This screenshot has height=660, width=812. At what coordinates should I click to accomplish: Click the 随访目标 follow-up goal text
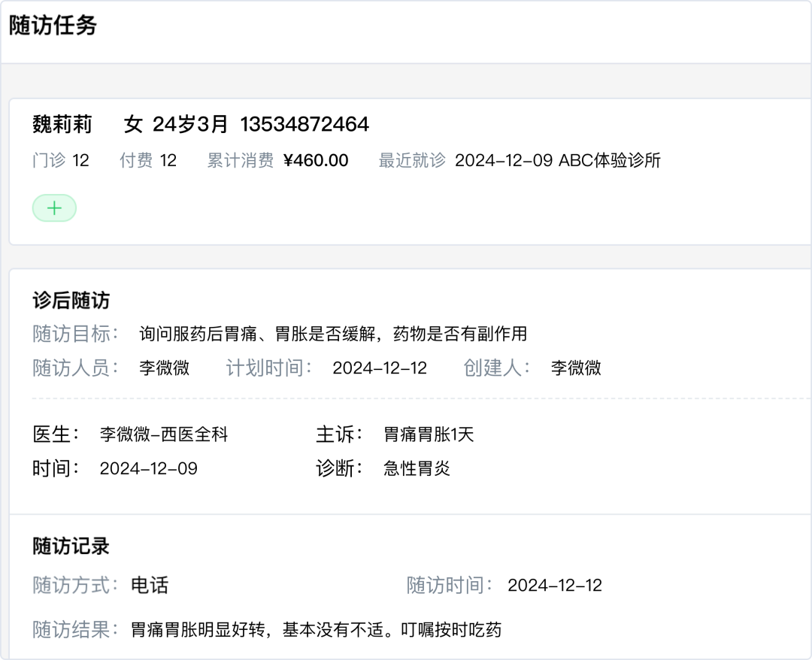pos(333,333)
